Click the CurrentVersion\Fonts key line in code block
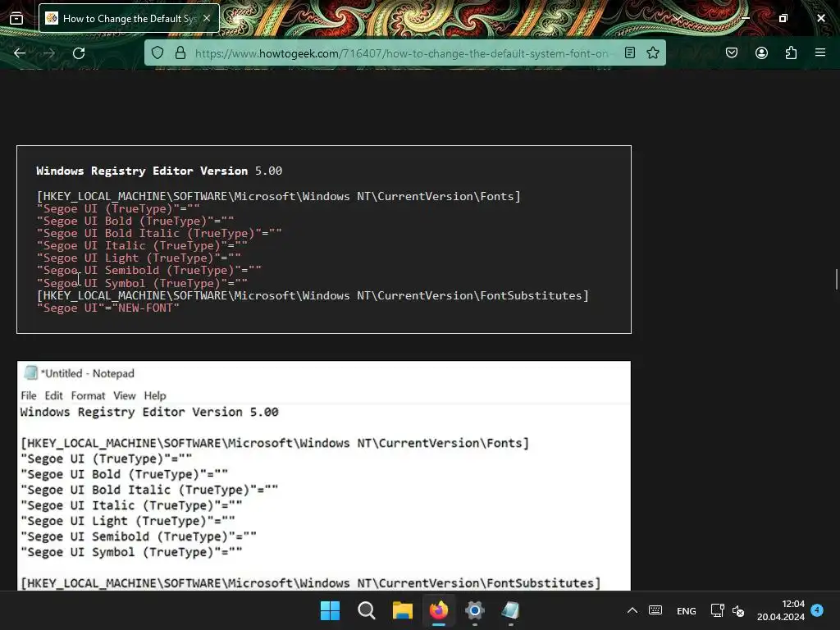This screenshot has height=630, width=840. pos(279,197)
